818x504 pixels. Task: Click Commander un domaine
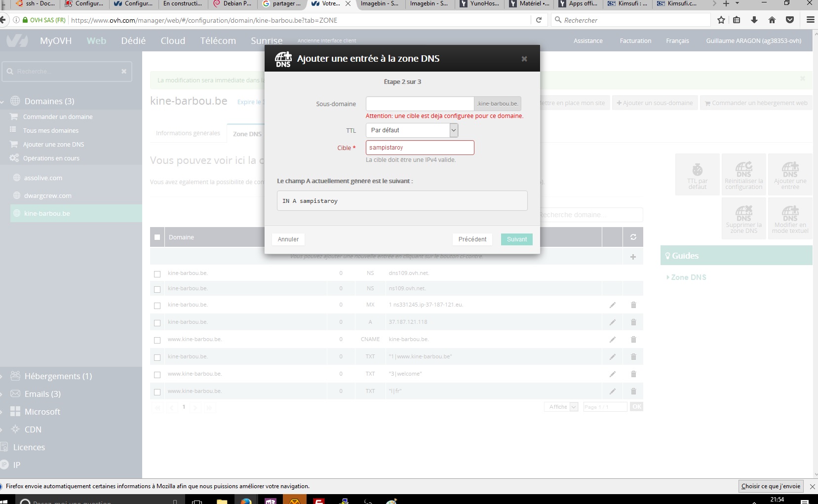coord(58,117)
